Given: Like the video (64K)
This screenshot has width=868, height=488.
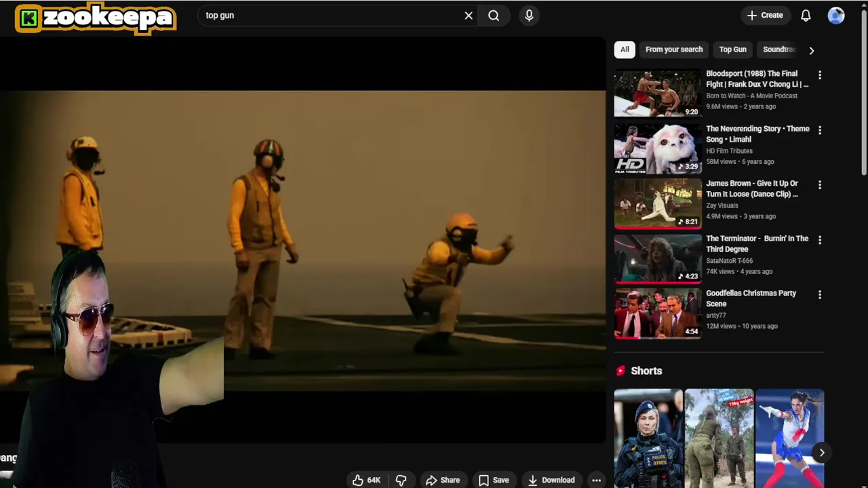Looking at the screenshot, I should tap(366, 480).
